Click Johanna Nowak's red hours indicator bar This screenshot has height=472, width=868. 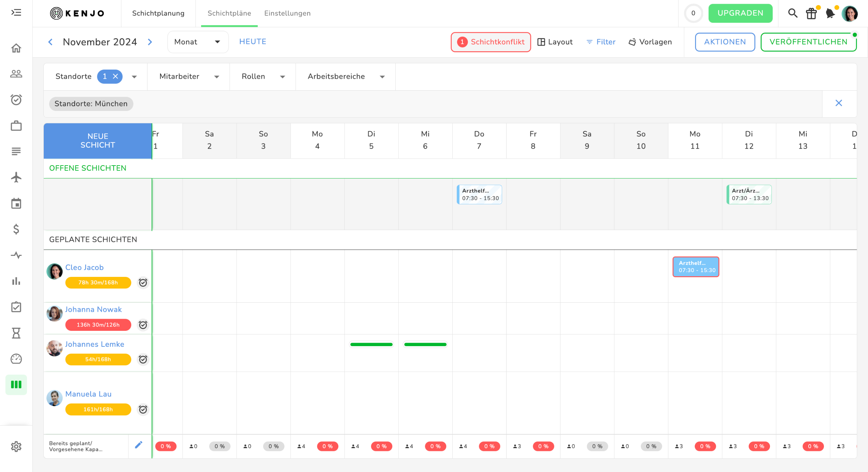click(x=98, y=325)
